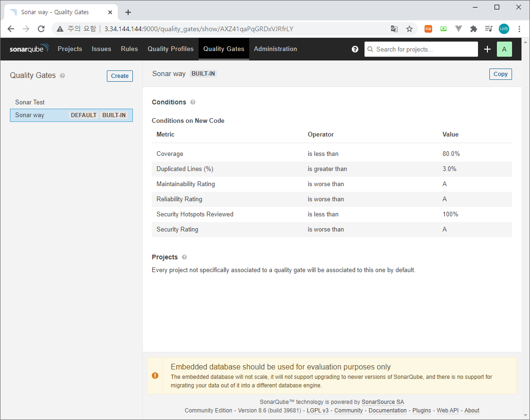The height and width of the screenshot is (420, 530).
Task: Open the LGPL v3 license link
Action: [317, 411]
